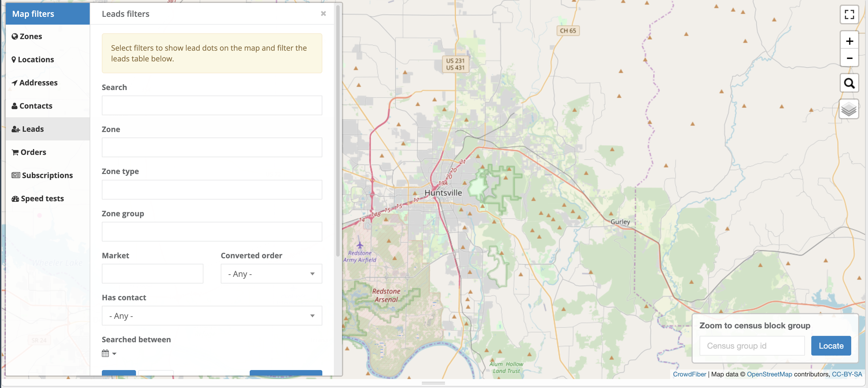The height and width of the screenshot is (388, 868).
Task: Switch to the Contacts filter
Action: 32,106
